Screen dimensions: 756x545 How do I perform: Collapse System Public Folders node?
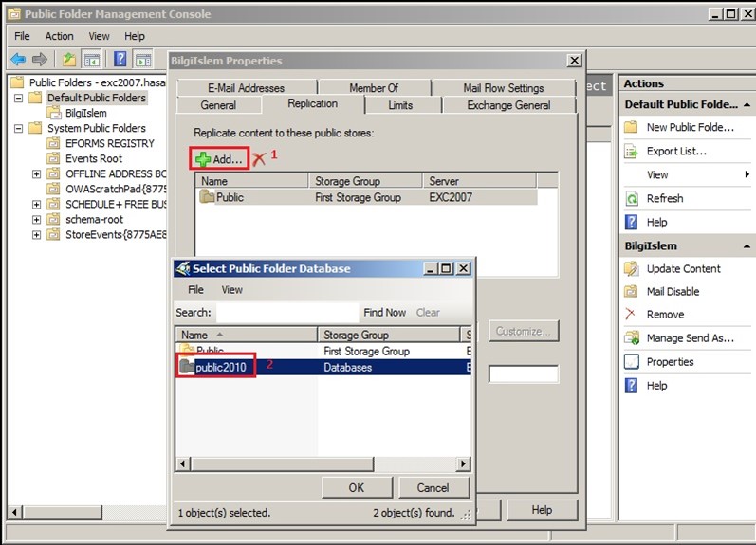click(19, 128)
